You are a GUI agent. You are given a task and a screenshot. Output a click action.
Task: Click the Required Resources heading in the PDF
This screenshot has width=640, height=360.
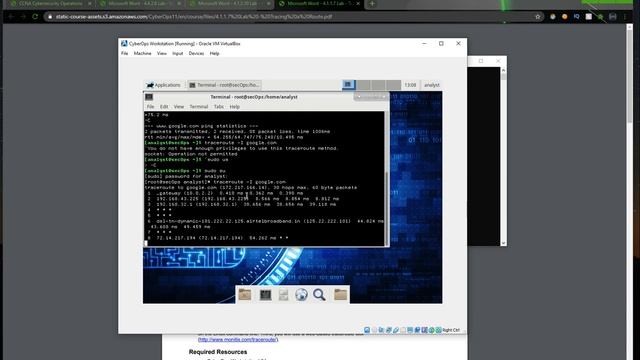(218, 352)
